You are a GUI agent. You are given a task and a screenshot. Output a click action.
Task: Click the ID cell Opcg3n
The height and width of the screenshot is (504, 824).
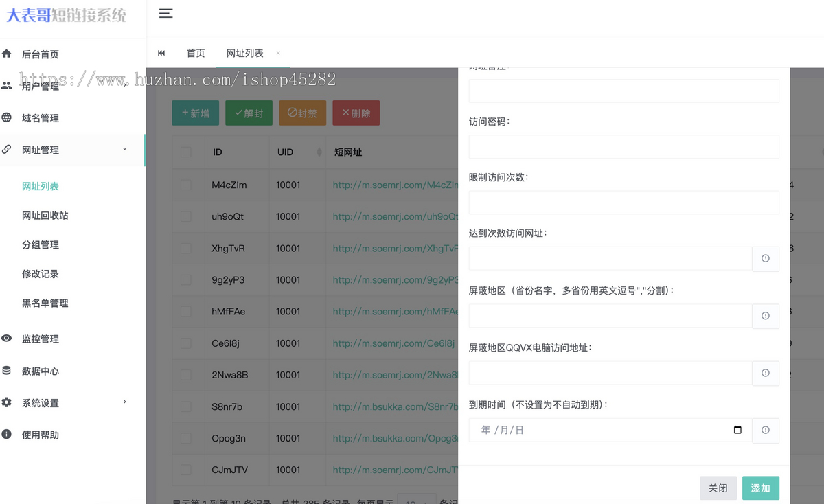coord(229,438)
